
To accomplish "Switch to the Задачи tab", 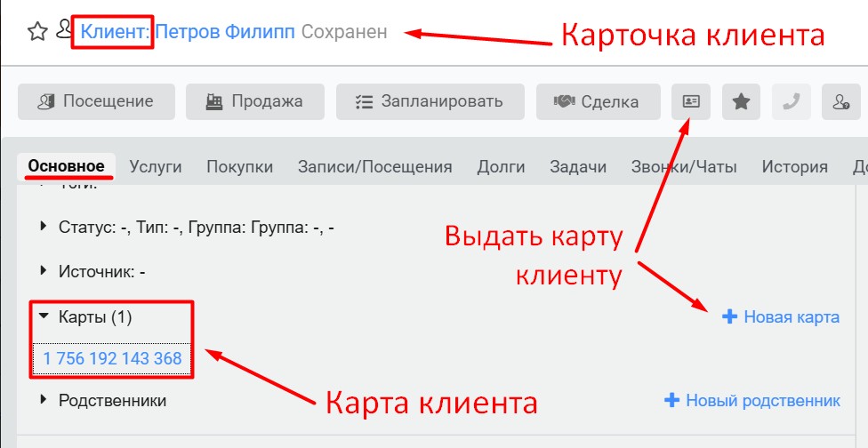I will [578, 166].
